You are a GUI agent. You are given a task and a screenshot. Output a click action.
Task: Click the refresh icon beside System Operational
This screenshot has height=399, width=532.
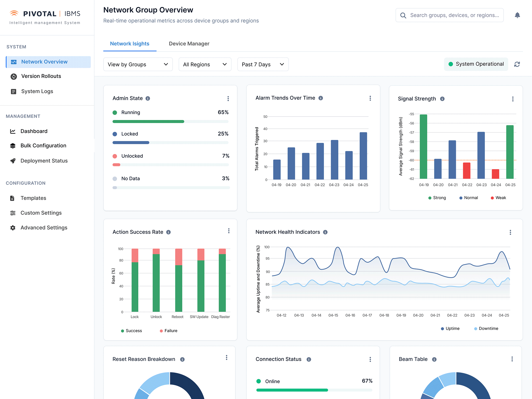[x=517, y=64]
